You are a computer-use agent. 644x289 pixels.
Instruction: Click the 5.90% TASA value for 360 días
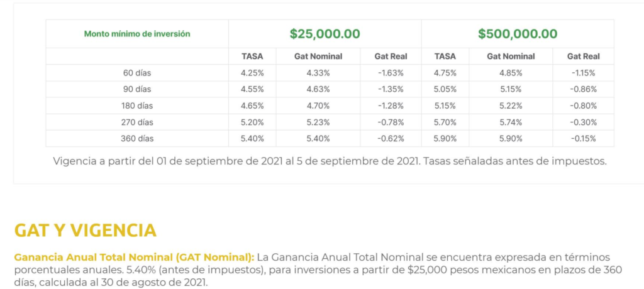pos(445,139)
